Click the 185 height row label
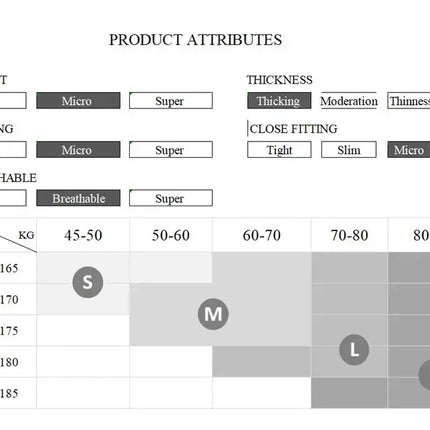The width and height of the screenshot is (430, 430). (x=9, y=393)
